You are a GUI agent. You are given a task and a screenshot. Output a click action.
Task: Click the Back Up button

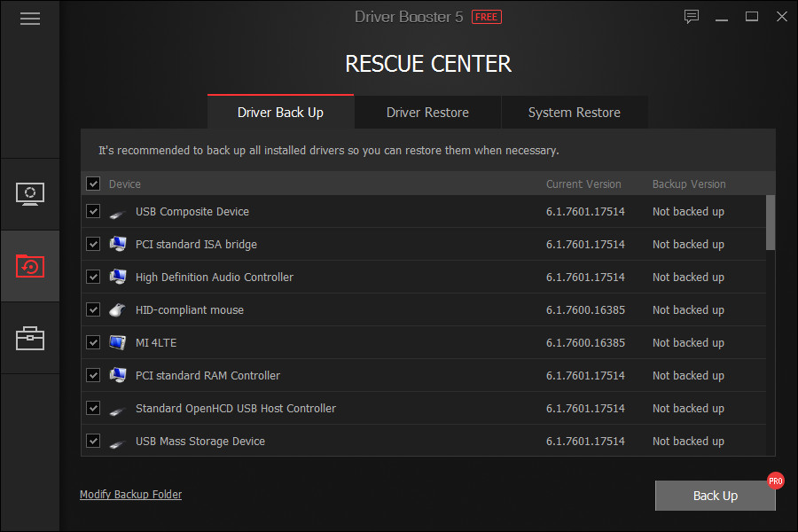[715, 495]
